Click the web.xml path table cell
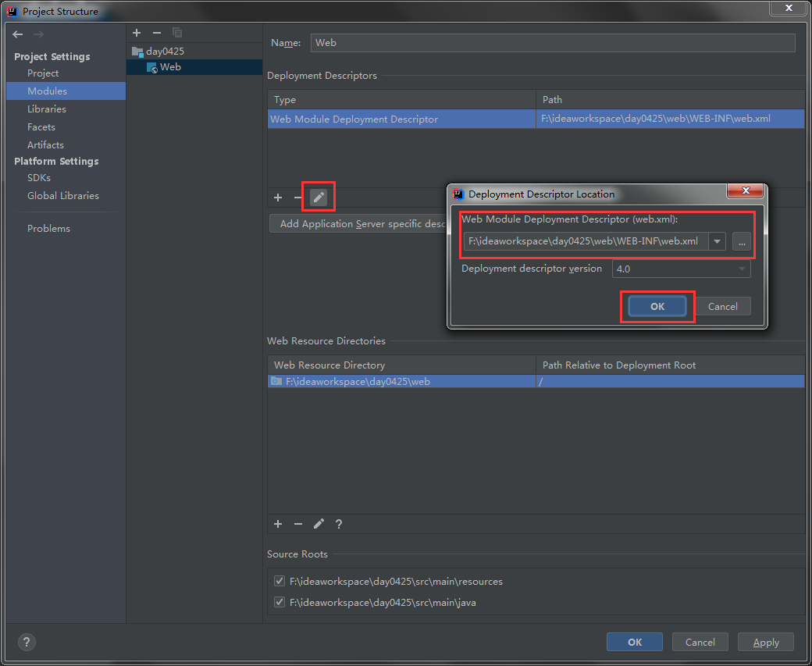Image resolution: width=812 pixels, height=666 pixels. (670, 119)
